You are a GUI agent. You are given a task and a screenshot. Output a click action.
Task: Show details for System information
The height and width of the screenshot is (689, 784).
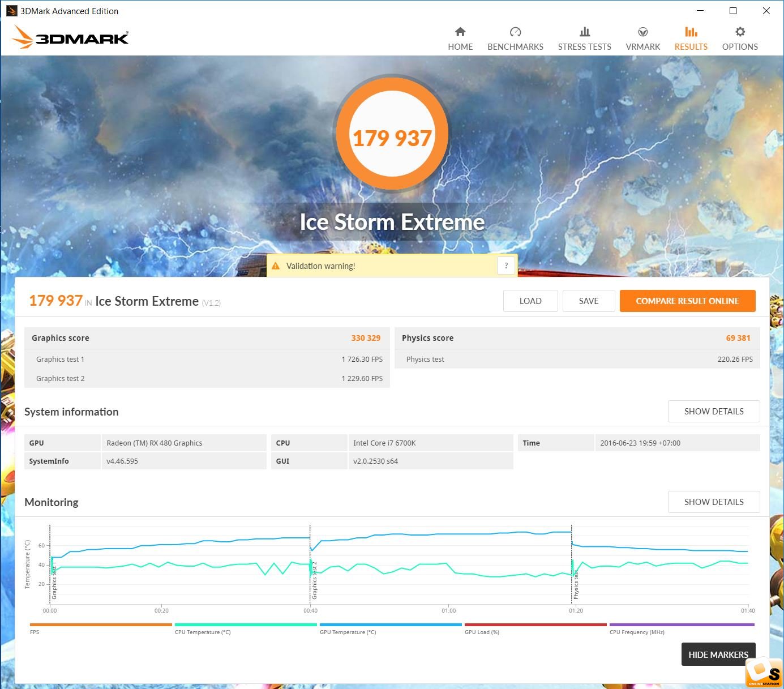pyautogui.click(x=714, y=412)
